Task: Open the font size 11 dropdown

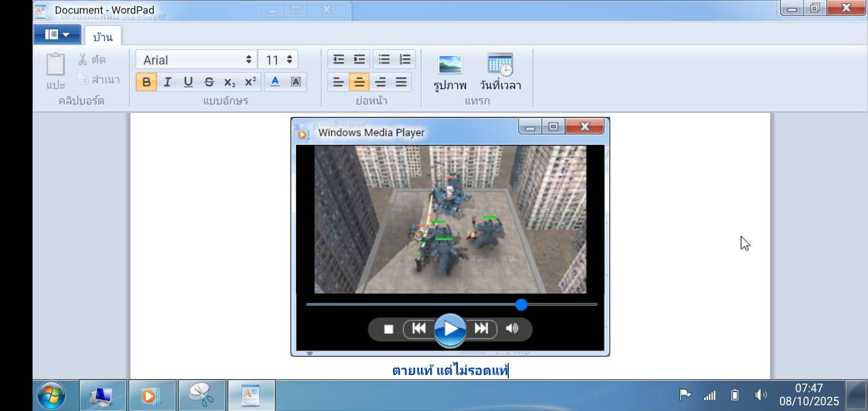Action: click(x=278, y=59)
